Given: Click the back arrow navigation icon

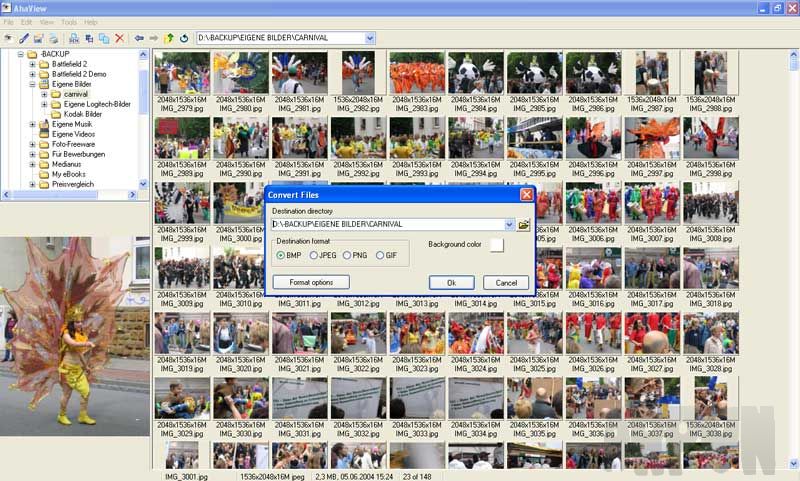Looking at the screenshot, I should pos(139,38).
